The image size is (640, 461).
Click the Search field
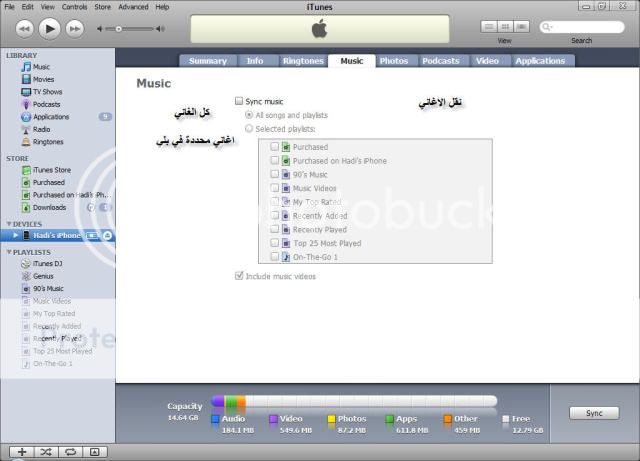[x=582, y=27]
